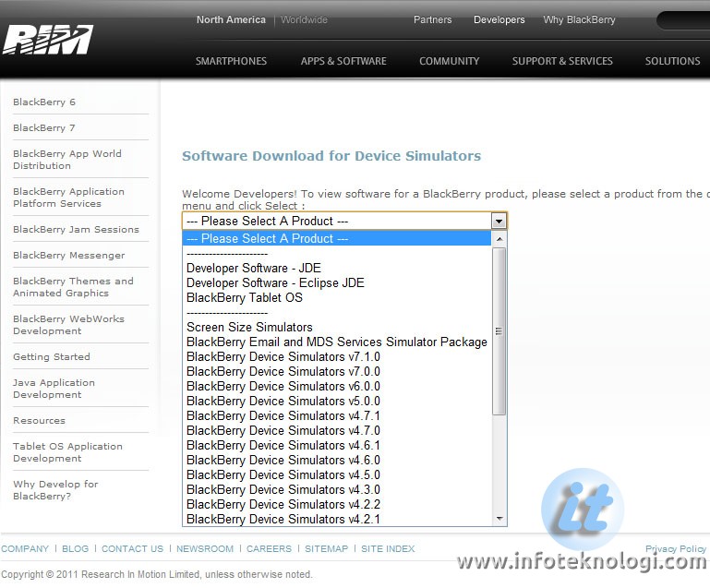Open Java Application Development
This screenshot has height=588, width=710.
click(54, 389)
